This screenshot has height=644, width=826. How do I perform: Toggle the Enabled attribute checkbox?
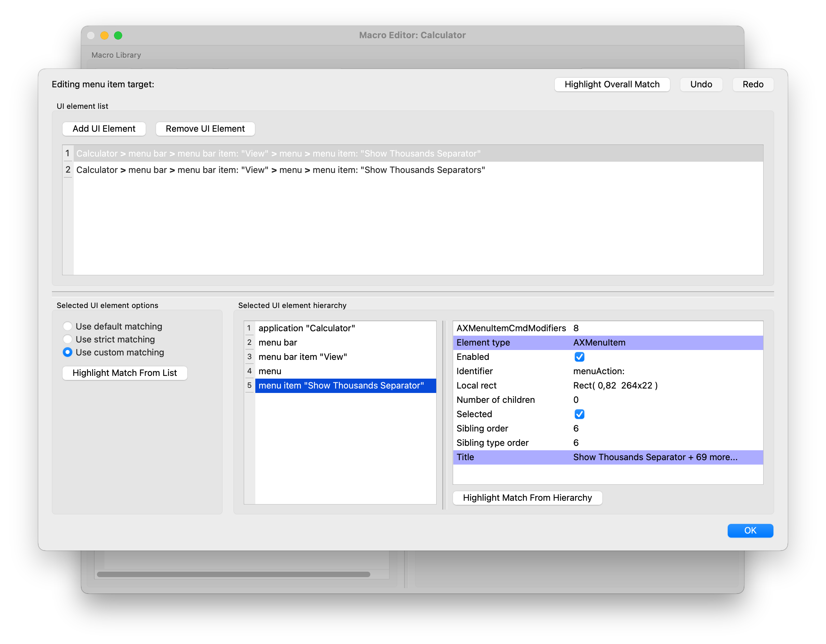click(579, 357)
